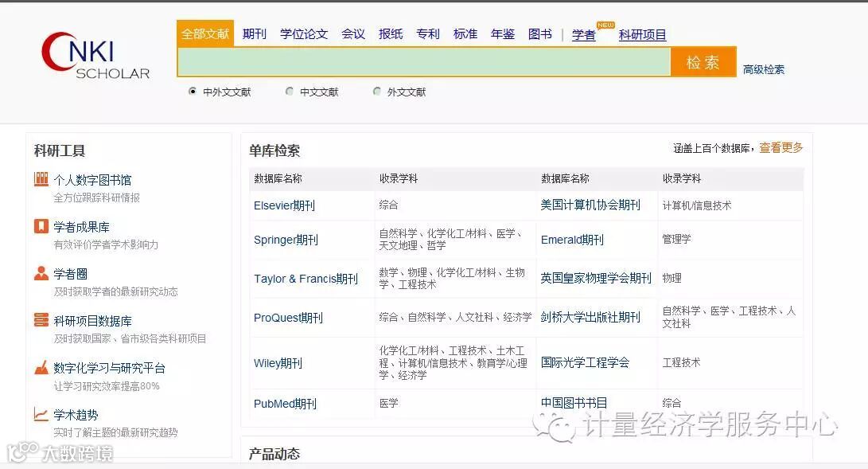868x469 pixels.
Task: Click the 学者成果库 book icon
Action: click(41, 226)
